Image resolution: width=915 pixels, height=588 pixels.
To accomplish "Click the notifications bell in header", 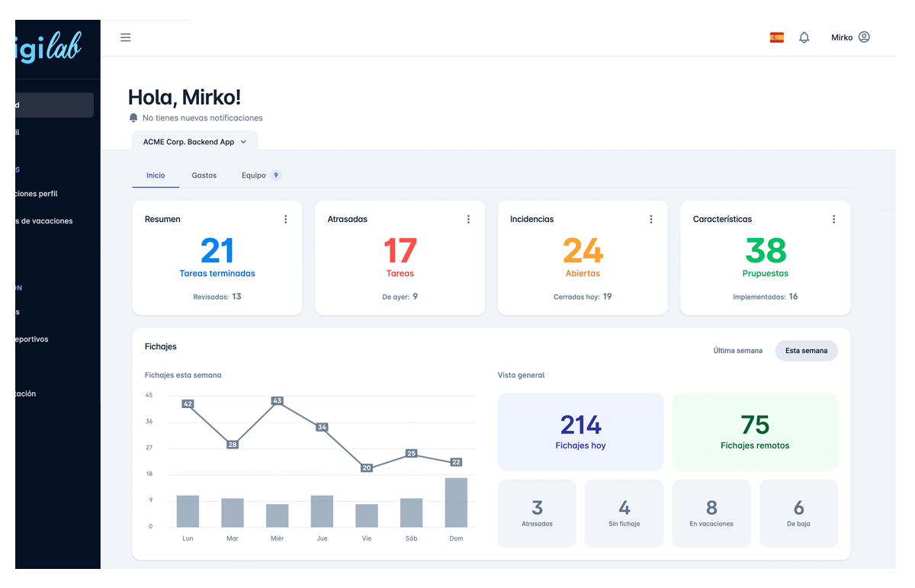I will [x=804, y=37].
